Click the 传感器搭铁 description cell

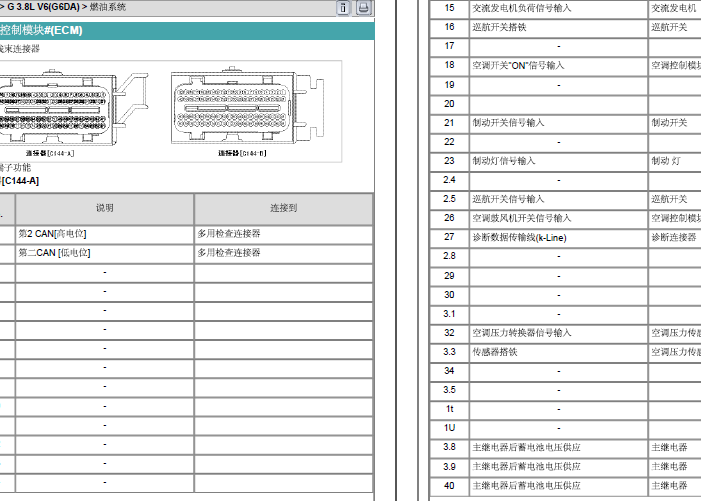click(558, 352)
